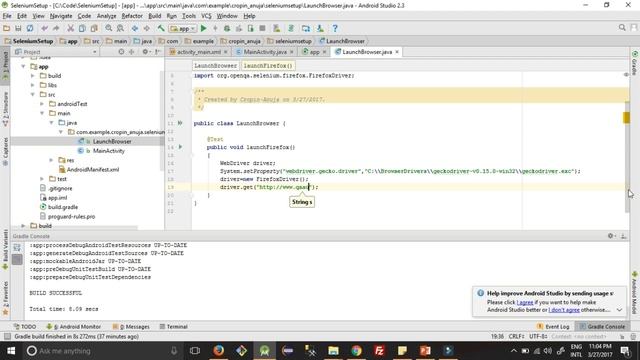
Task: Click the green Run app button
Action: click(x=203, y=28)
